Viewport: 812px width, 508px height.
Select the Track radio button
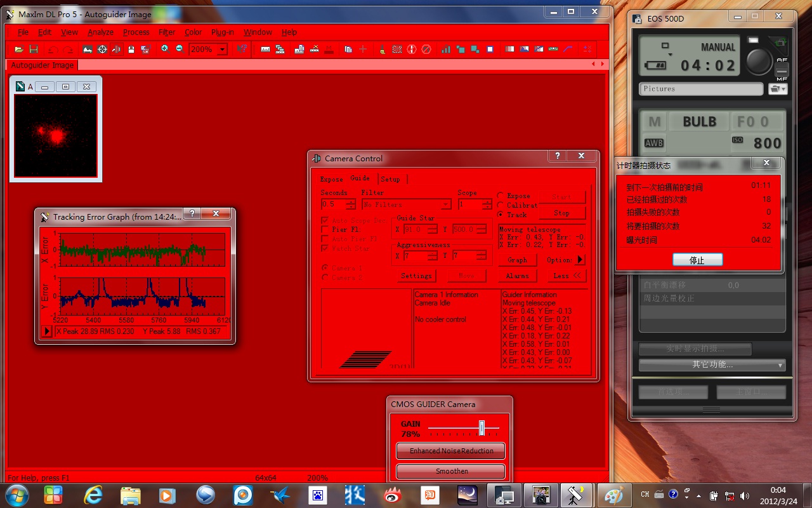coord(501,215)
